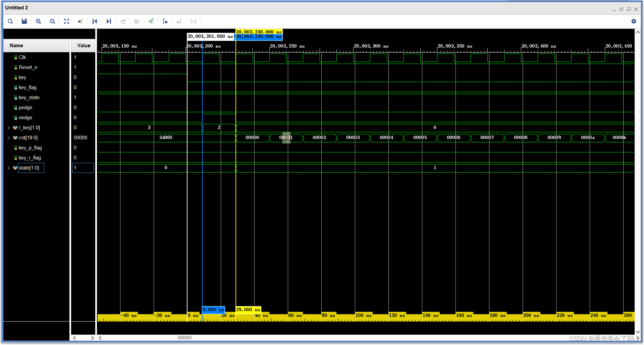Go to time zero
The image size is (644, 345).
[95, 21]
